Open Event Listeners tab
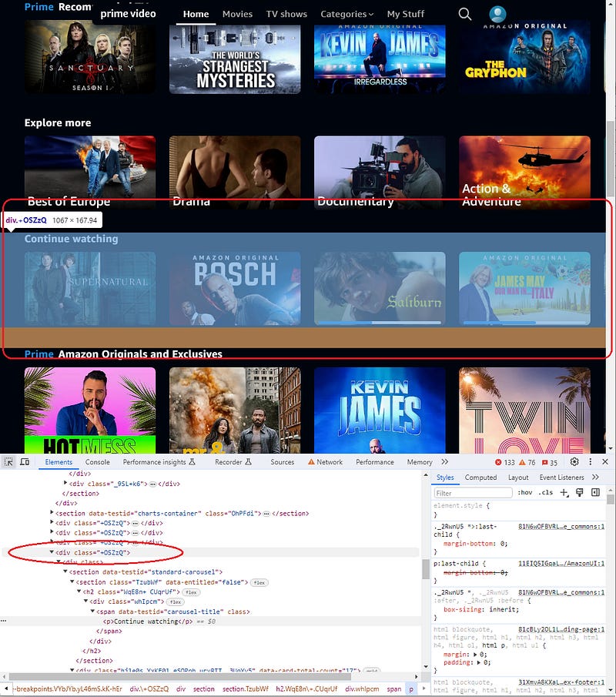 coord(562,477)
